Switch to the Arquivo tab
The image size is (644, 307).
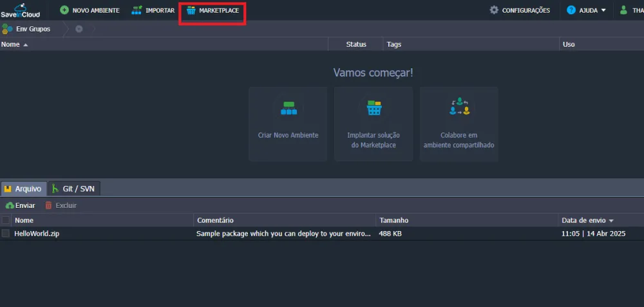(x=23, y=189)
